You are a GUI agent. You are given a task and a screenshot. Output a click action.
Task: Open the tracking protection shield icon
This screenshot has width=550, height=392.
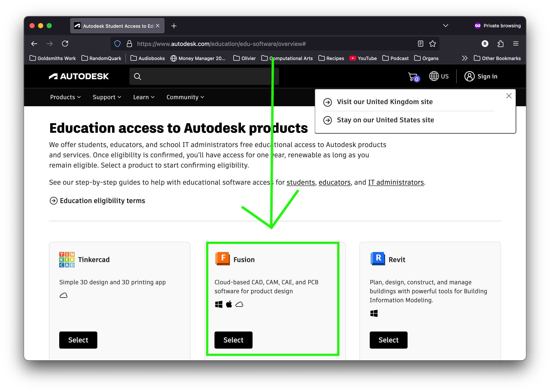117,44
